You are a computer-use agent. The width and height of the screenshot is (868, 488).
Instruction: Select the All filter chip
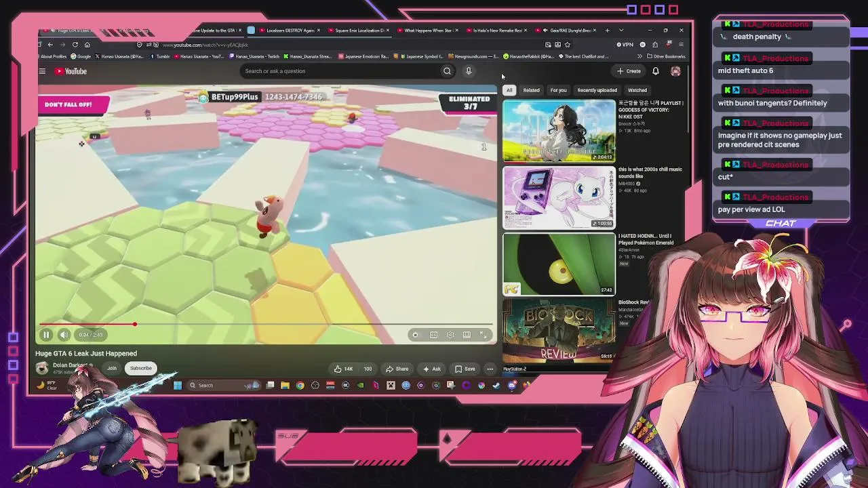point(509,90)
